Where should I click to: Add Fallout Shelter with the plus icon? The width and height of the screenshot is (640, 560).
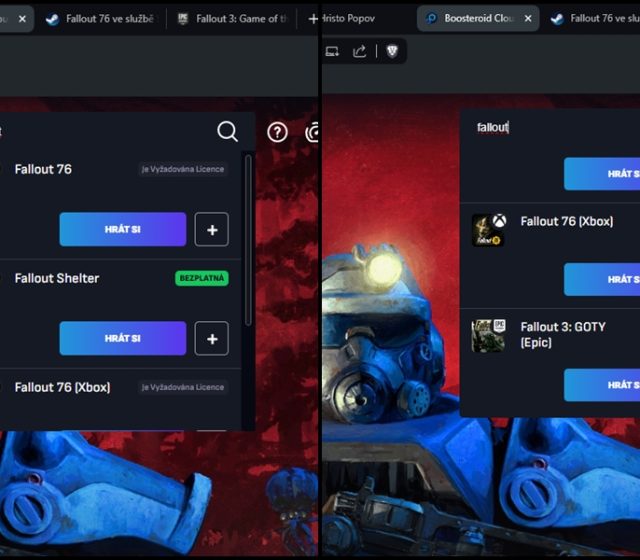(x=211, y=338)
